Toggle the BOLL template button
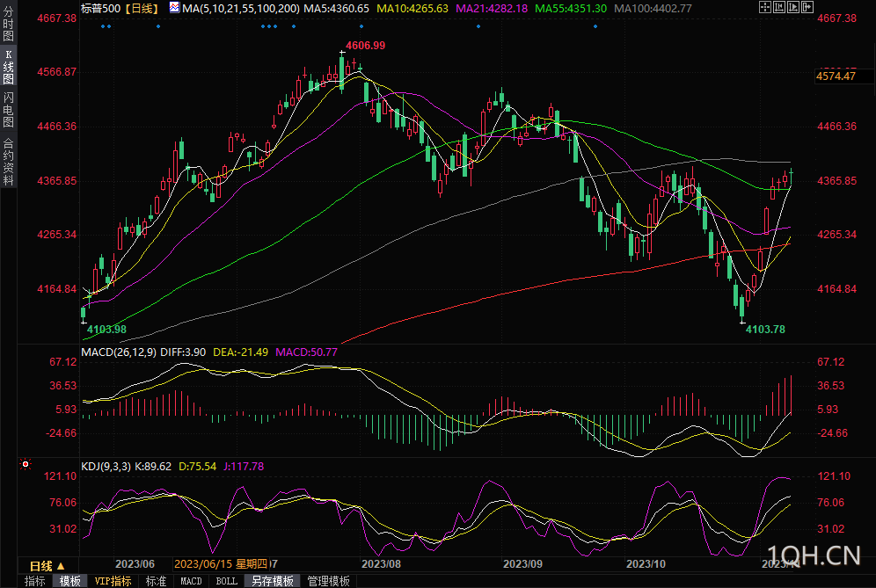 pos(227,581)
